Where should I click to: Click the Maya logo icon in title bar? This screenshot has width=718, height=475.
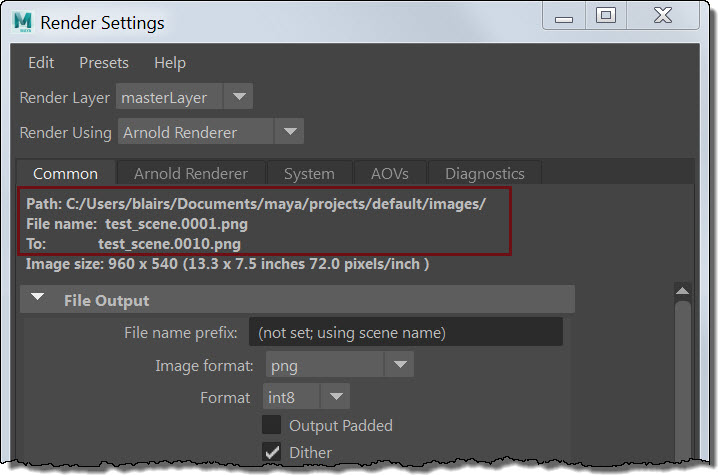click(x=23, y=22)
